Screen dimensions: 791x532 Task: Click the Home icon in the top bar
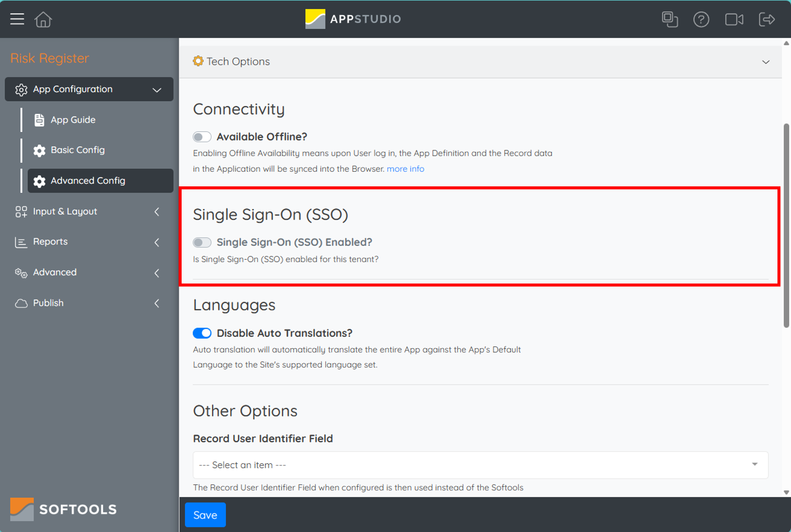point(43,19)
